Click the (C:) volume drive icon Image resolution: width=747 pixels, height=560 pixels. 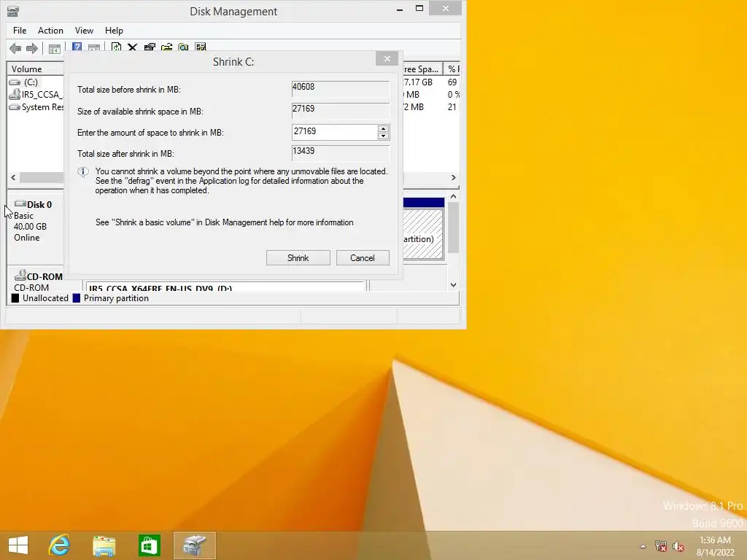(15, 82)
